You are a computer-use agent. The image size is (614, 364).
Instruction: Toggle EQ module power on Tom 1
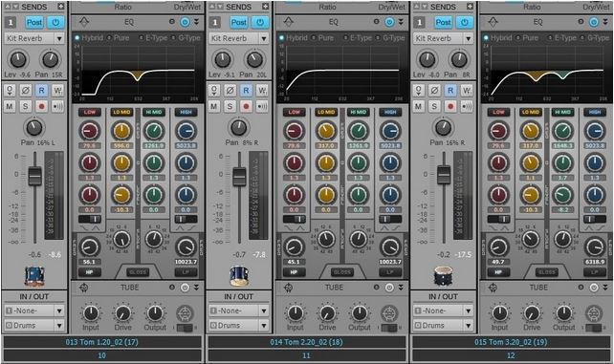coord(185,22)
